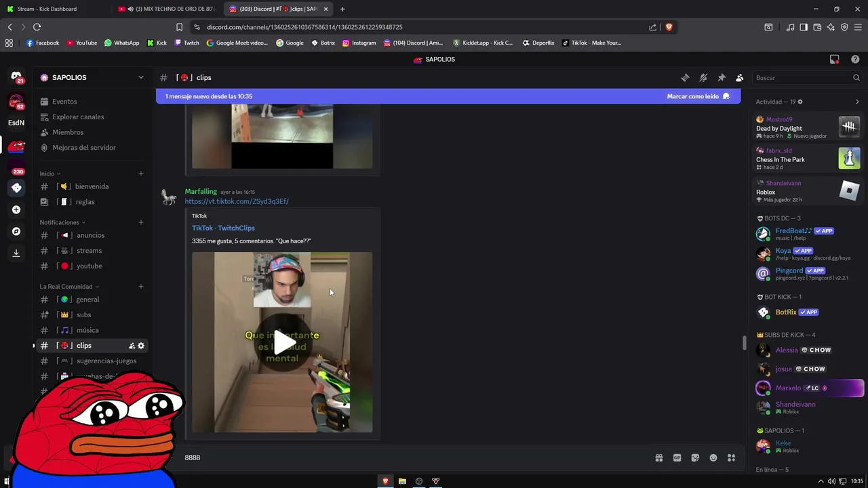Open the anuncios channel

pyautogui.click(x=92, y=235)
